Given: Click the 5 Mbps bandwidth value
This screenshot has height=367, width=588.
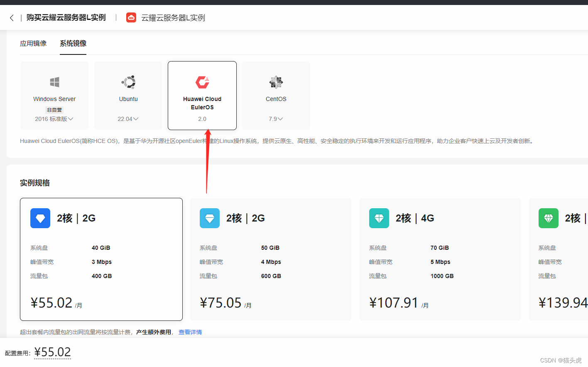Looking at the screenshot, I should 441,262.
